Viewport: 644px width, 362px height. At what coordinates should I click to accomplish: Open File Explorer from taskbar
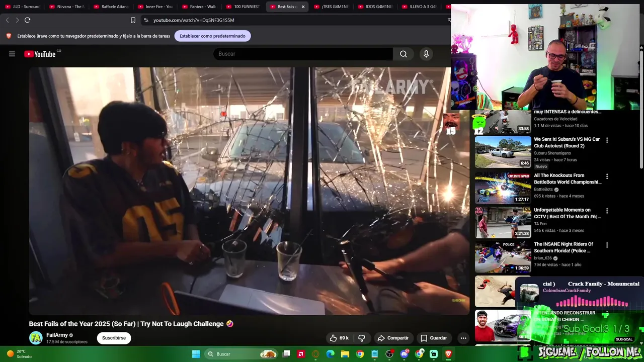point(345,354)
